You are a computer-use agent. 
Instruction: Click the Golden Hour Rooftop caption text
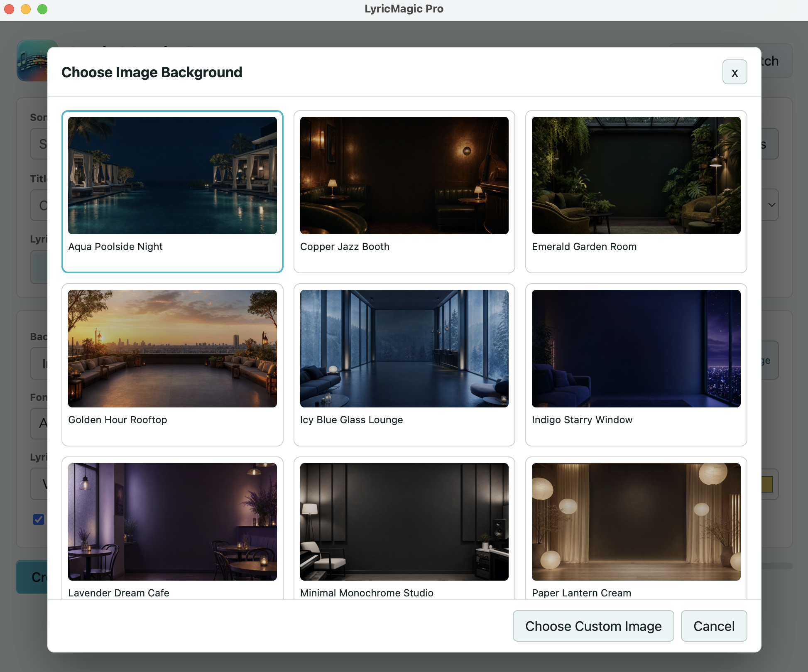pyautogui.click(x=118, y=420)
